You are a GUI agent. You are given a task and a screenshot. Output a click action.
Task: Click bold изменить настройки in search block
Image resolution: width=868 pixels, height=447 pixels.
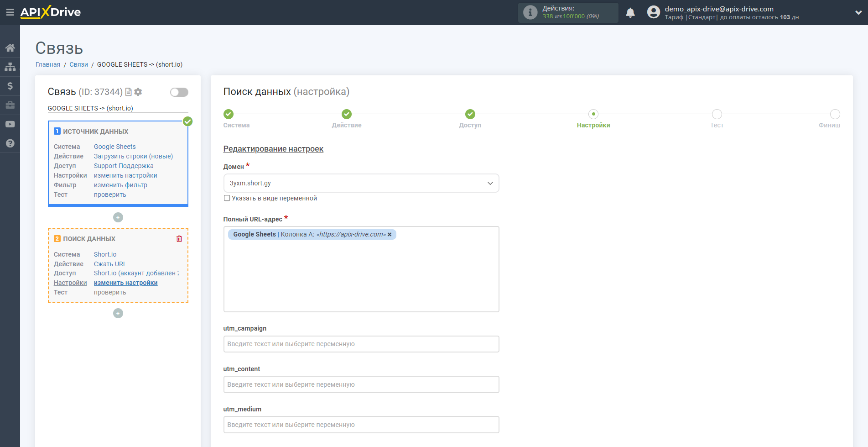(126, 283)
